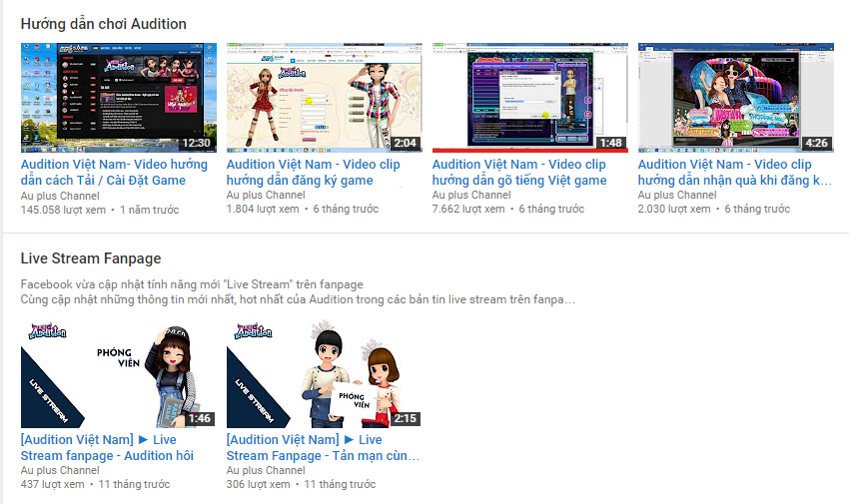Click the 2:04 duration badge

pos(405,143)
